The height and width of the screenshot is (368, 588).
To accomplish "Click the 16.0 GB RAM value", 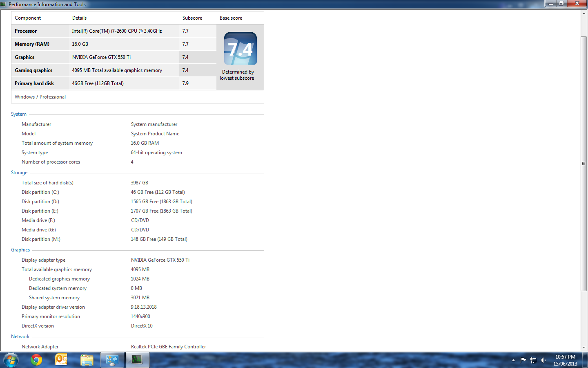I will pos(145,143).
